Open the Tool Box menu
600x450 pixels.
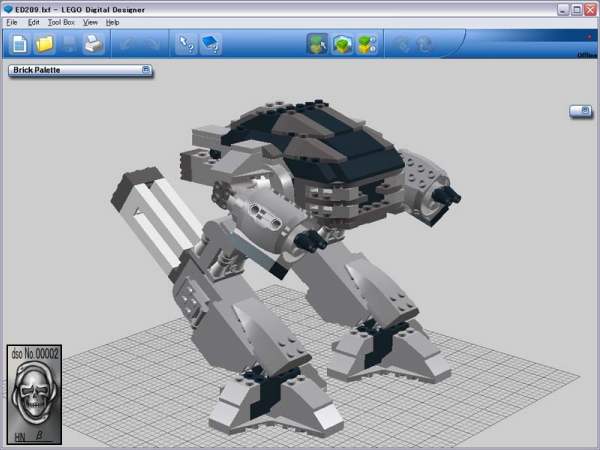(x=61, y=22)
